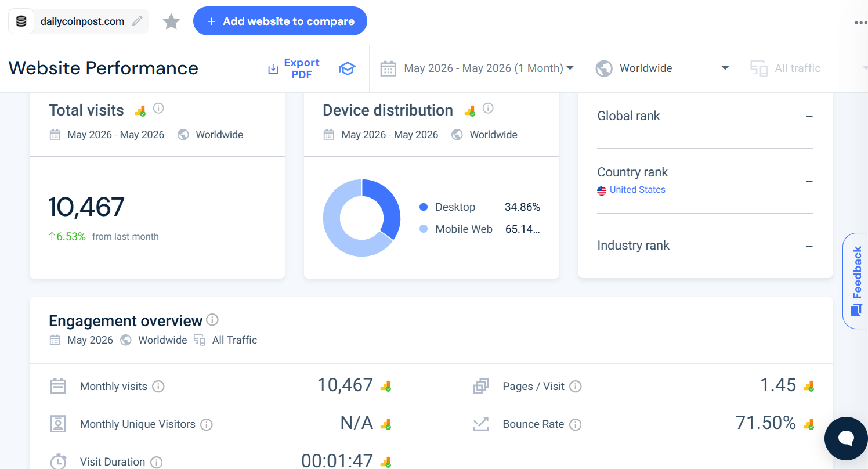The width and height of the screenshot is (868, 469).
Task: Click the analytics badge beside 71.50% bounce rate
Action: coord(809,424)
